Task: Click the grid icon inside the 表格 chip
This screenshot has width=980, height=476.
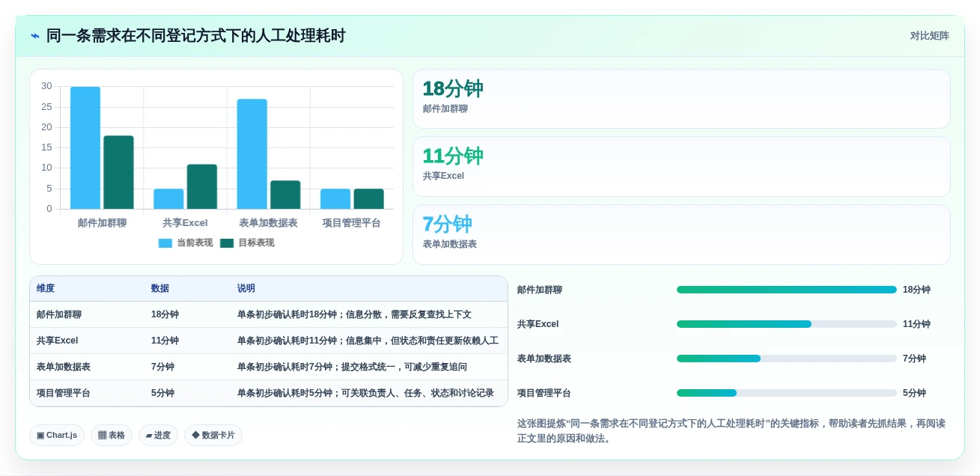Action: (x=102, y=436)
